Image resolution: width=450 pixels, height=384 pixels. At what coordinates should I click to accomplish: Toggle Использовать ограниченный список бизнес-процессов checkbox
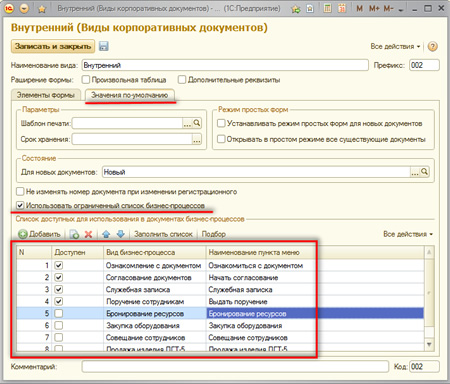click(20, 205)
